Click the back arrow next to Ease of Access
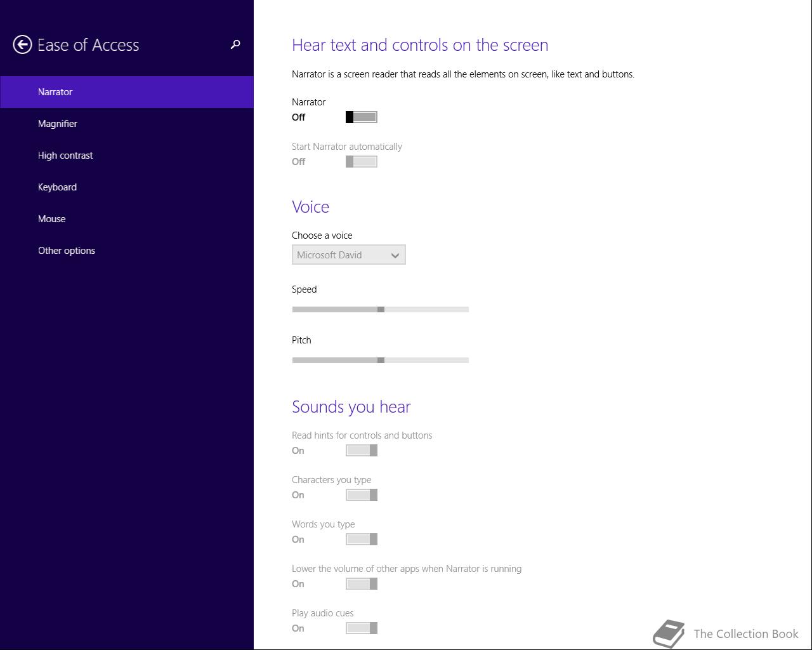The width and height of the screenshot is (812, 650). (22, 44)
